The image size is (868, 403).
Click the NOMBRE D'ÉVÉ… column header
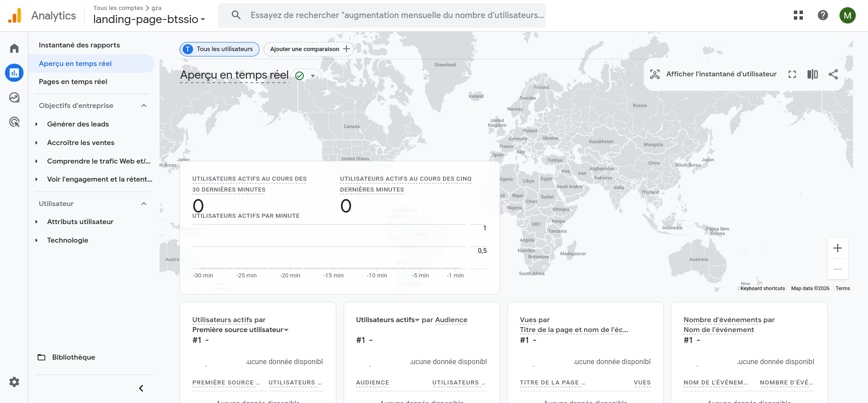(786, 383)
